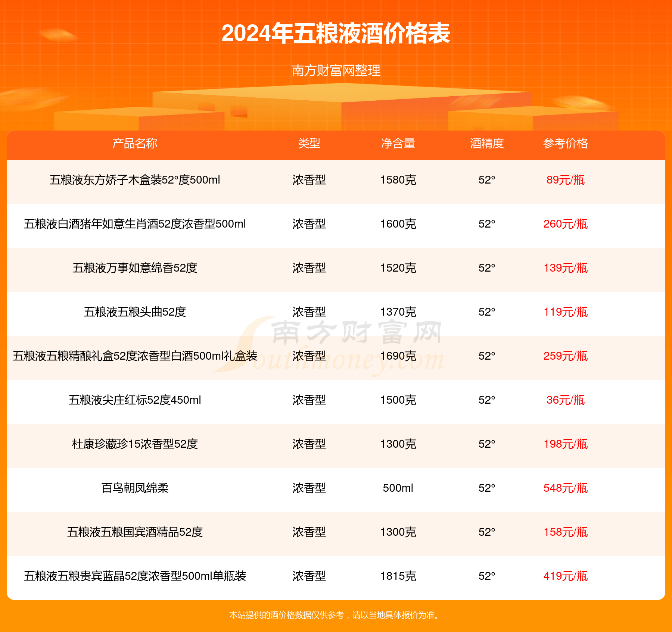Click the 1520克 net content cell

coord(398,268)
